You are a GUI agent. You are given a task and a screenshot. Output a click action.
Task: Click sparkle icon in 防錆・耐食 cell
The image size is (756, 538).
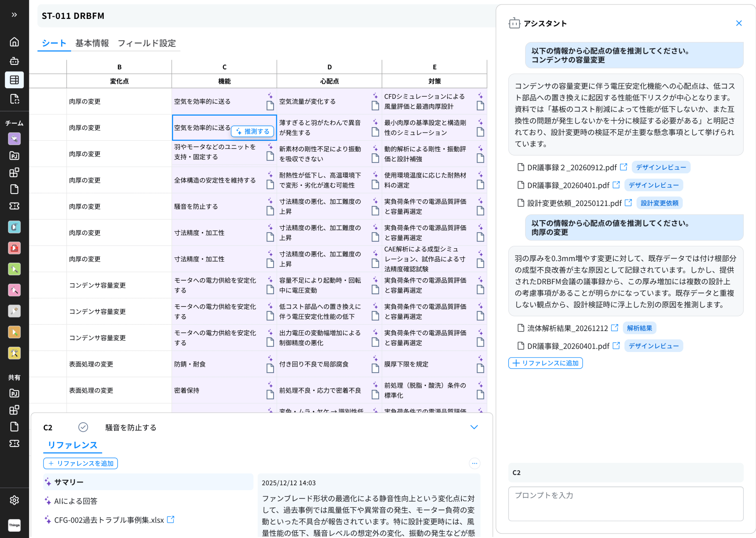coord(270,359)
